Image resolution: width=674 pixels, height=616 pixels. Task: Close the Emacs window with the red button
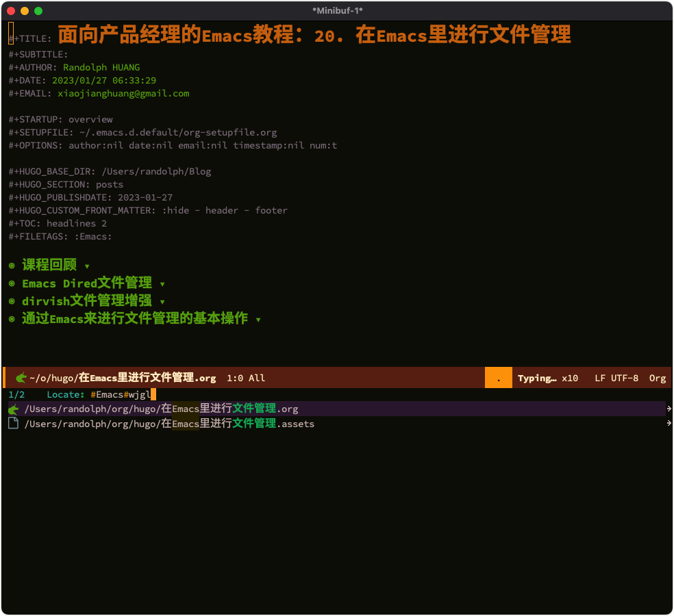(x=11, y=11)
